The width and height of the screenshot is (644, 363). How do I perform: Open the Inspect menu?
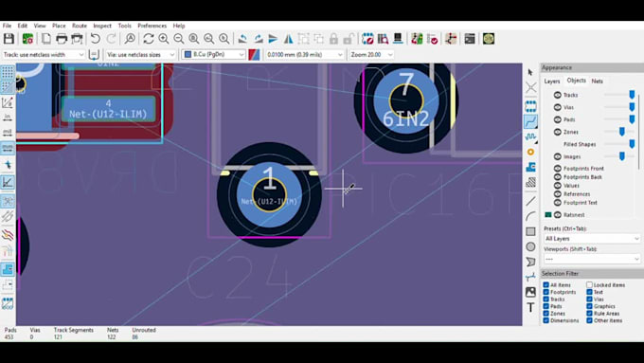click(x=102, y=26)
